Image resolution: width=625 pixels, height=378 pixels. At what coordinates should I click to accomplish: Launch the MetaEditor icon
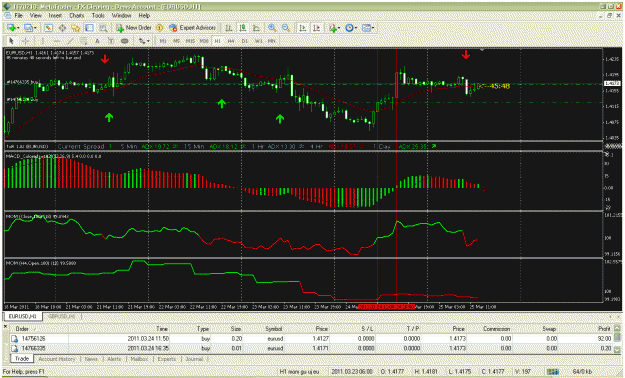click(x=159, y=28)
